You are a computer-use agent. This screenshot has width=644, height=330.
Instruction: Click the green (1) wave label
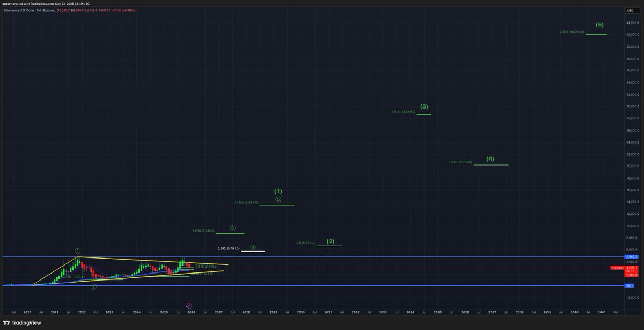point(278,191)
